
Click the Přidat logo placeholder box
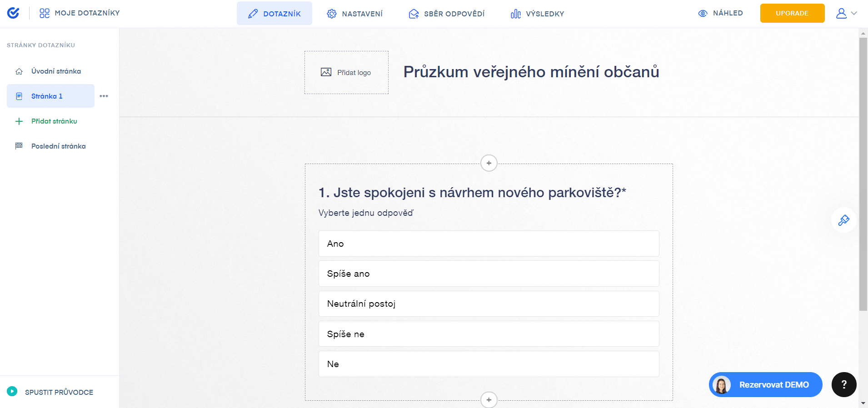tap(346, 73)
